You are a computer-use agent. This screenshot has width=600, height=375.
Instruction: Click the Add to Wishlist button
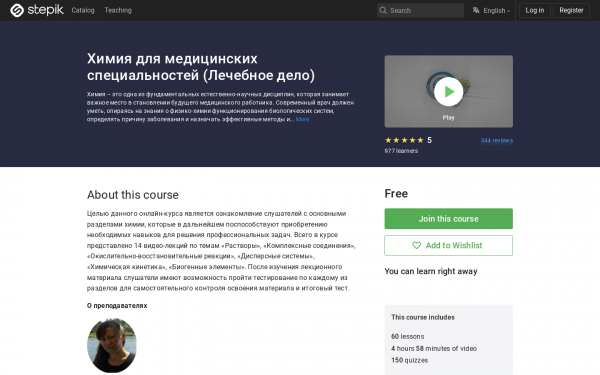coord(448,245)
